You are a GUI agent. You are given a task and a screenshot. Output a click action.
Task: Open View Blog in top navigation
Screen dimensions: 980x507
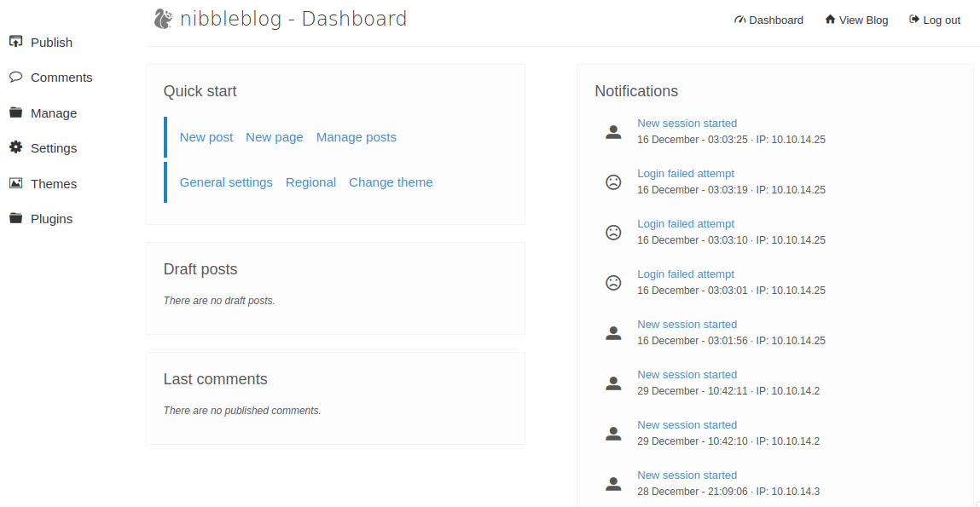(x=856, y=20)
